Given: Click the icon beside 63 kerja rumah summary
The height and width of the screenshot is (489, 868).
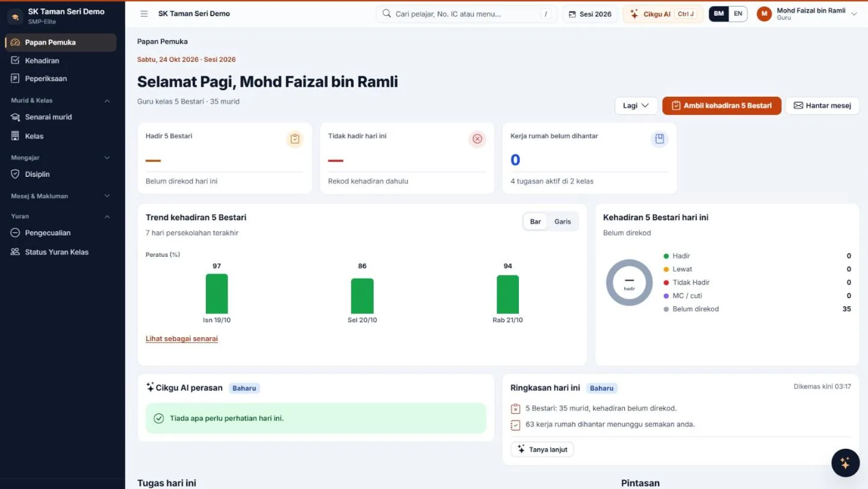Looking at the screenshot, I should click(x=515, y=425).
